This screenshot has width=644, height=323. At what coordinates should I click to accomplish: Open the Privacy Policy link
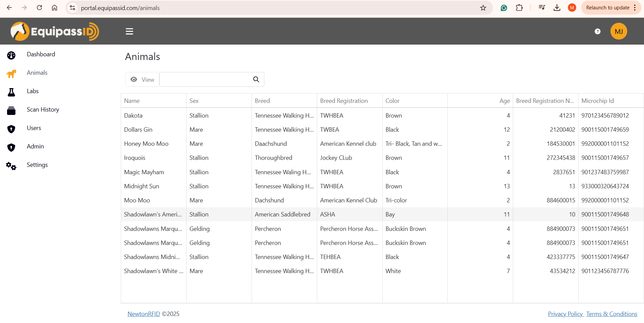point(566,314)
